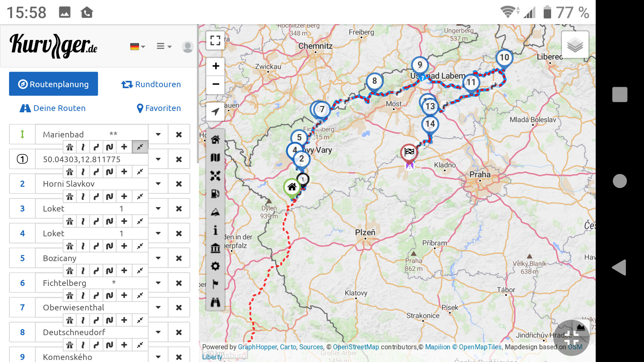This screenshot has width=644, height=362.
Task: Open Mapilion attribution link
Action: [x=438, y=347]
